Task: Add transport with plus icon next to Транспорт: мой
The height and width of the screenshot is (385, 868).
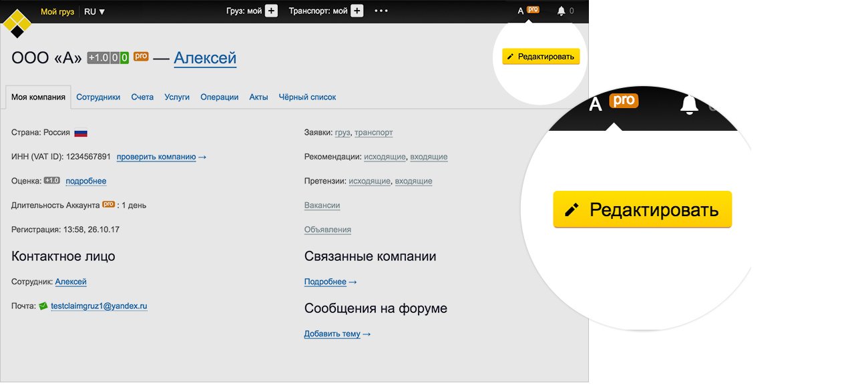Action: tap(357, 11)
